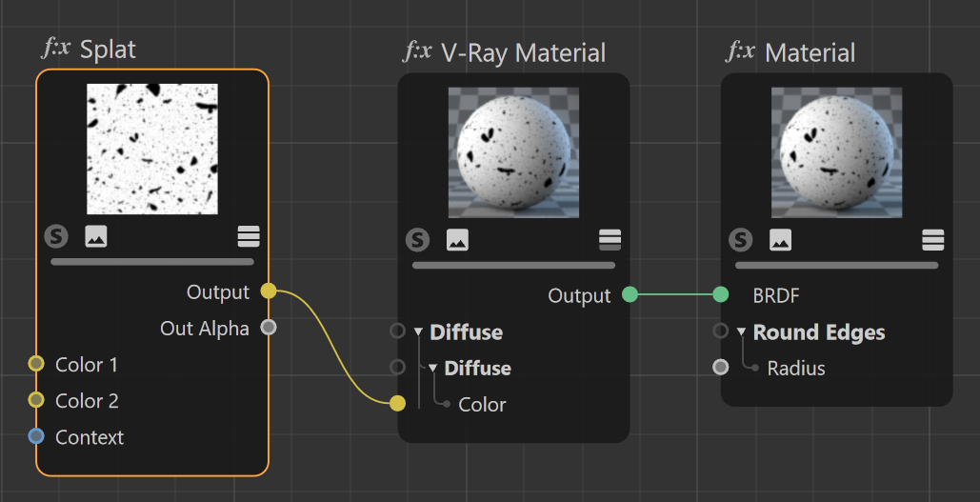Click the Color 2 input port
The width and height of the screenshot is (980, 502).
click(36, 400)
